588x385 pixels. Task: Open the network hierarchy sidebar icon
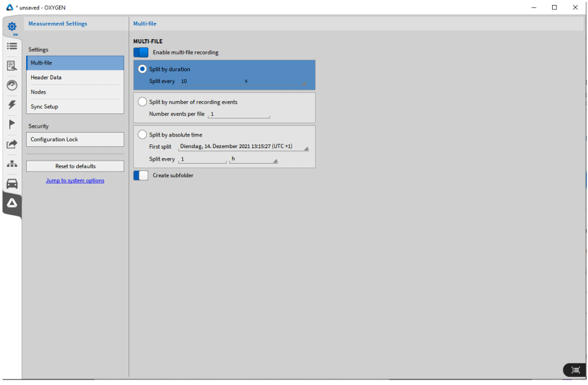coord(12,164)
